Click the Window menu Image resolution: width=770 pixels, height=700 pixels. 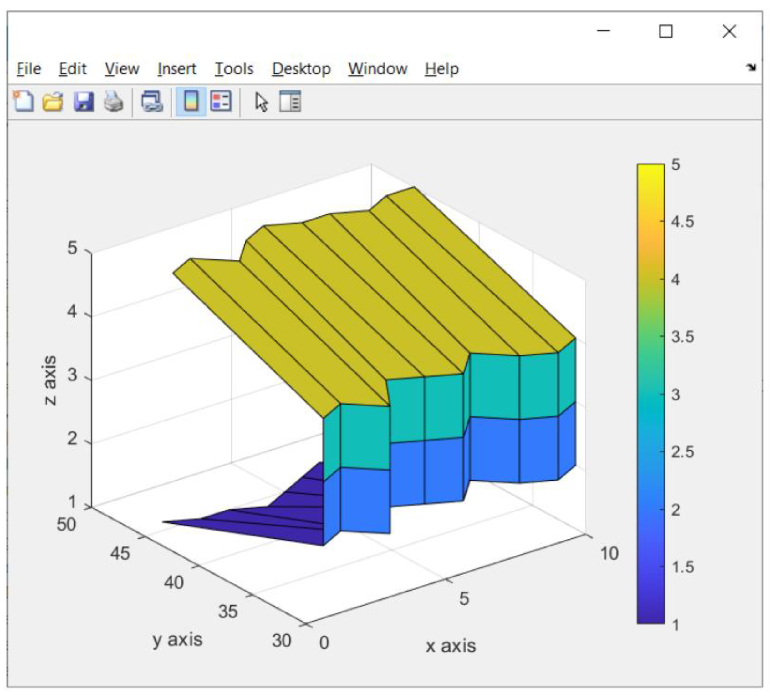point(377,69)
